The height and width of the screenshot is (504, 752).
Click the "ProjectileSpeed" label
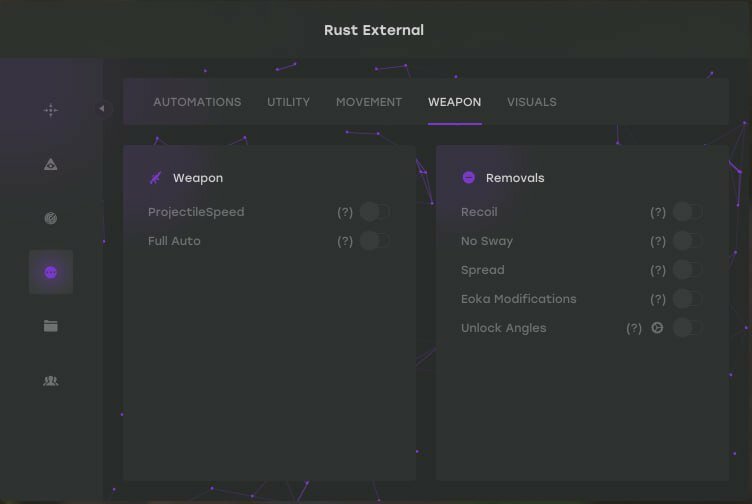coord(196,212)
